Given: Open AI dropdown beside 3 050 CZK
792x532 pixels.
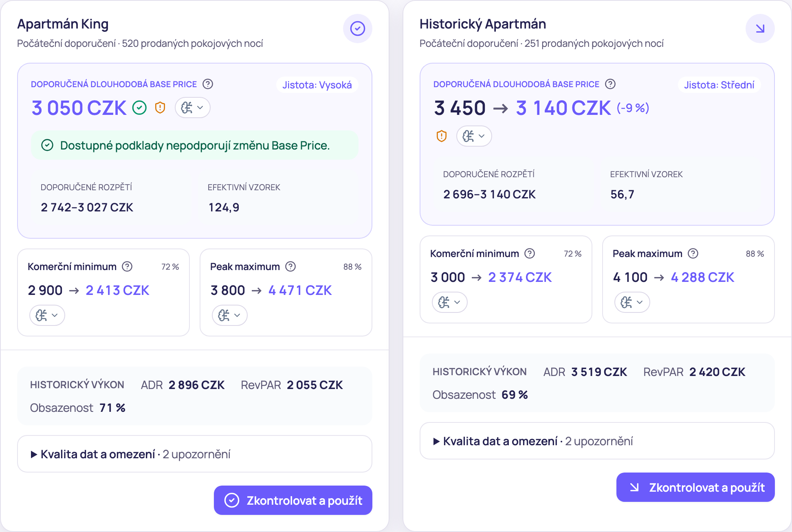Looking at the screenshot, I should (x=192, y=108).
